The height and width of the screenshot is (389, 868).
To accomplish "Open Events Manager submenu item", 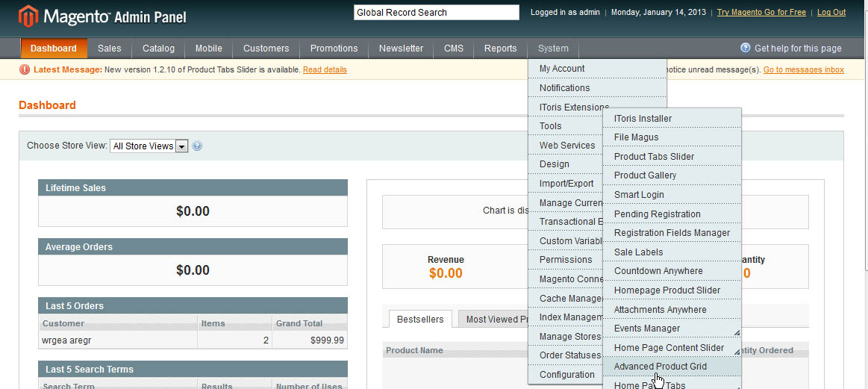I will (x=672, y=329).
